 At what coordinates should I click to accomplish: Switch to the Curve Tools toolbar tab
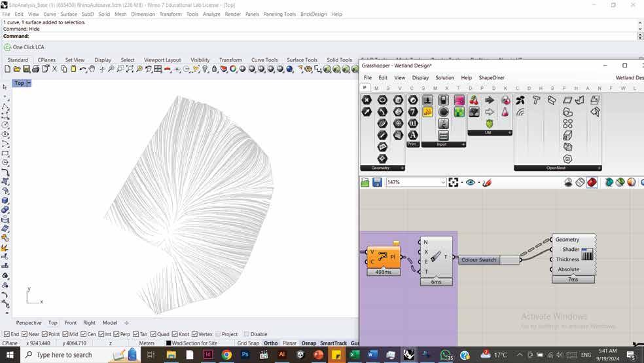tap(264, 60)
